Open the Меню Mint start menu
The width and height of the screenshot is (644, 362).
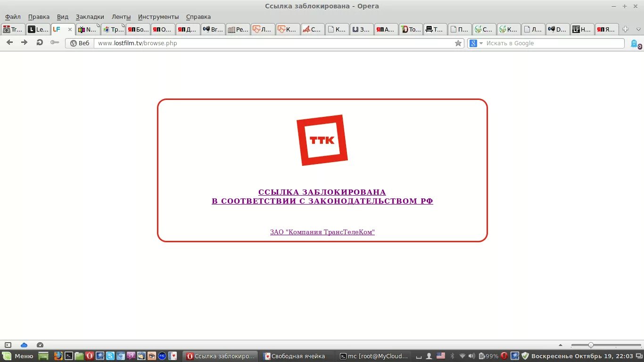pos(19,356)
